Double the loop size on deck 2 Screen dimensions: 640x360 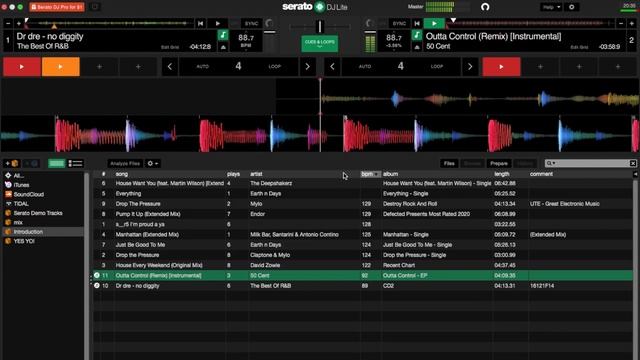[470, 67]
